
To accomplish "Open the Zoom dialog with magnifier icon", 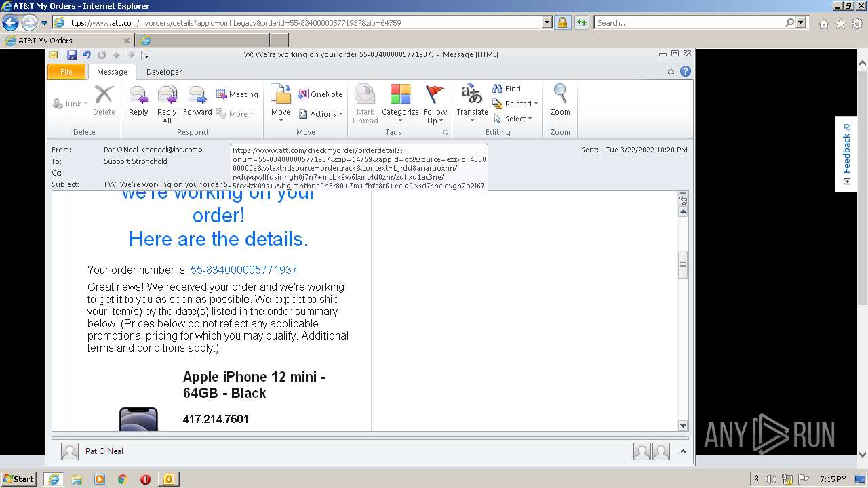I will [x=560, y=101].
